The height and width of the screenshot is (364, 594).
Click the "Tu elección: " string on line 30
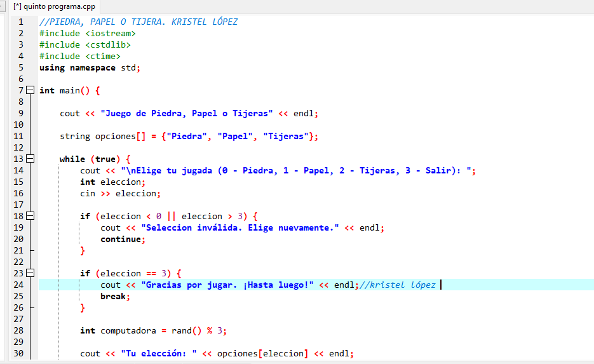tap(159, 353)
